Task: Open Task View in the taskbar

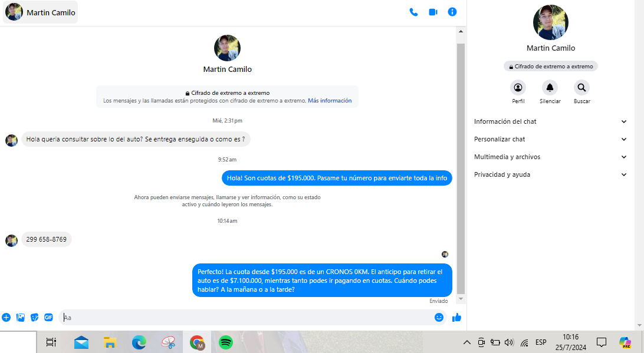Action: click(x=51, y=342)
